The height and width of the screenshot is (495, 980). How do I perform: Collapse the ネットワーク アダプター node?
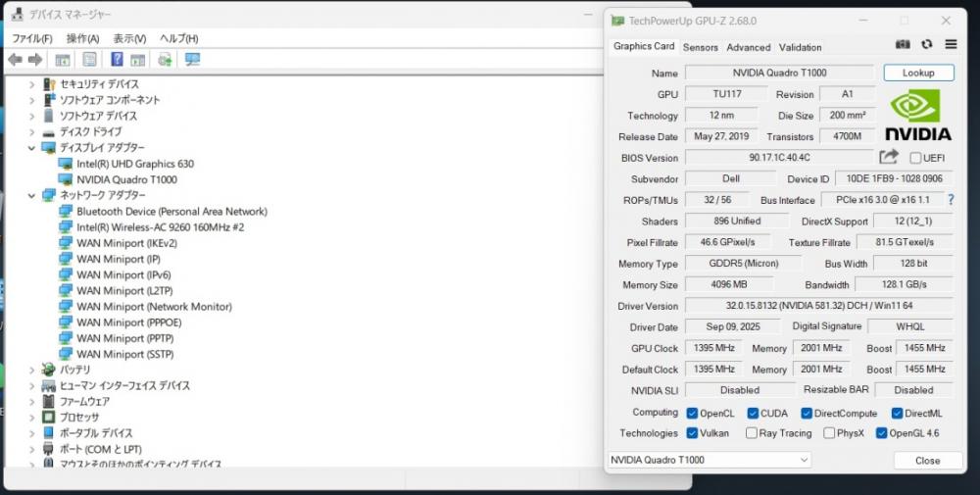32,196
